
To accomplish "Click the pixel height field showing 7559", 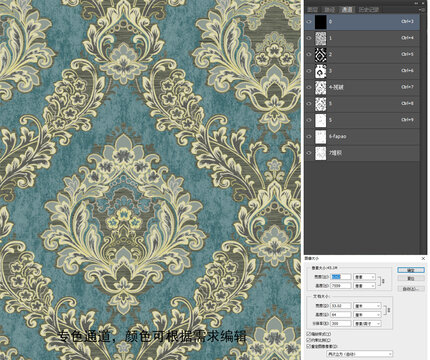I will pos(341,286).
